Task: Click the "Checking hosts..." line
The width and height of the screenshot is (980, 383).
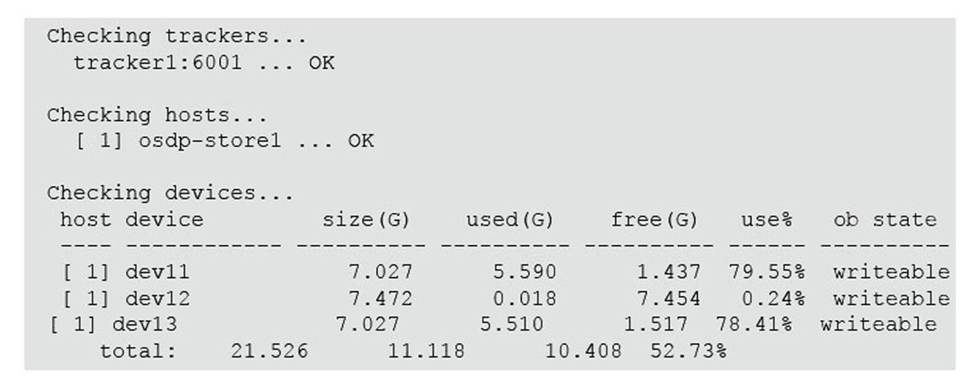Action: point(157,115)
